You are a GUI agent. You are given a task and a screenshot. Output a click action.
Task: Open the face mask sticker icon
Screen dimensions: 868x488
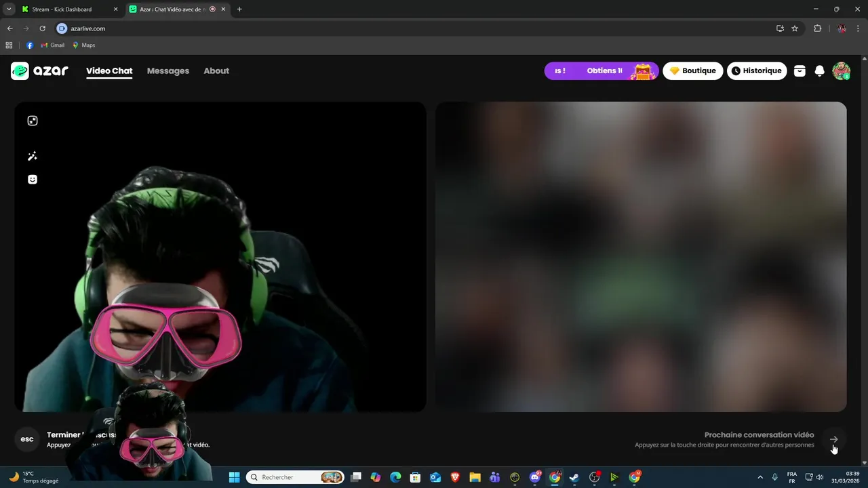click(32, 180)
